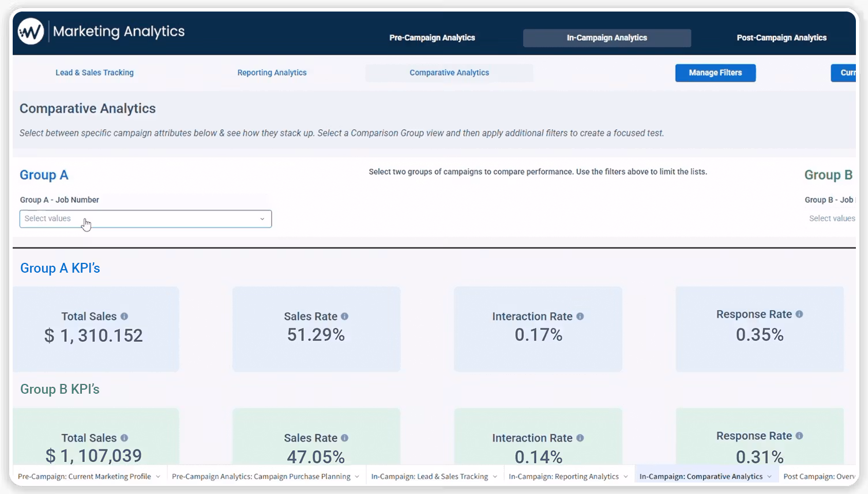Open chevron menu on Pre-Campaign: Current Marketing Profile tab
Screen dimensions: 868x494
coord(158,477)
